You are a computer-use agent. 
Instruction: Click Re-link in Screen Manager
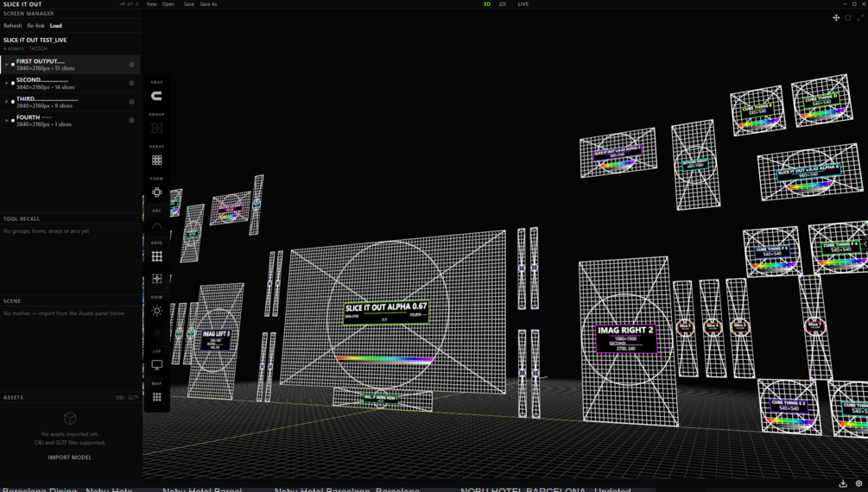click(x=36, y=25)
